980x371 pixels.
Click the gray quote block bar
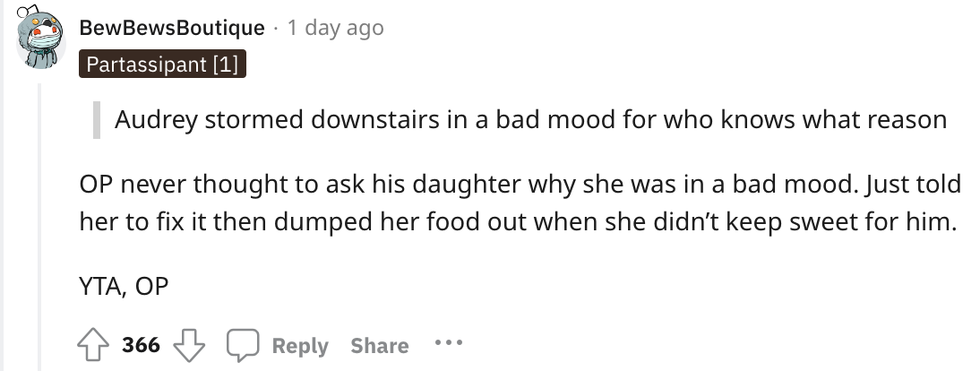pyautogui.click(x=96, y=119)
